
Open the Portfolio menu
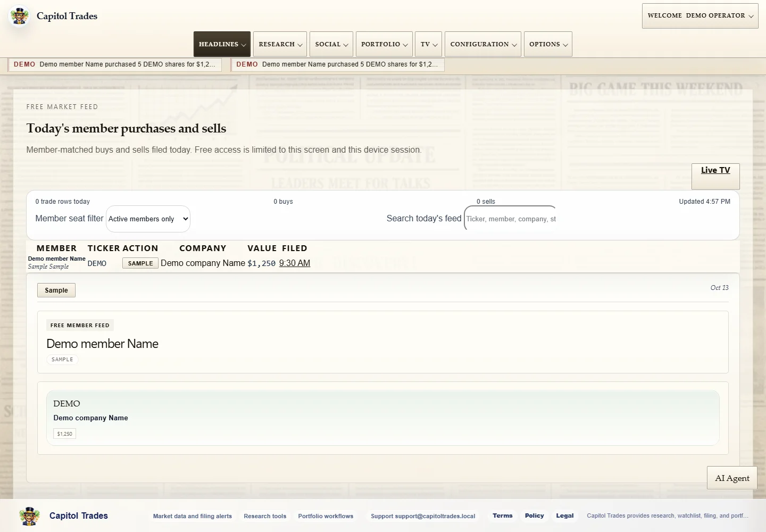(x=384, y=44)
